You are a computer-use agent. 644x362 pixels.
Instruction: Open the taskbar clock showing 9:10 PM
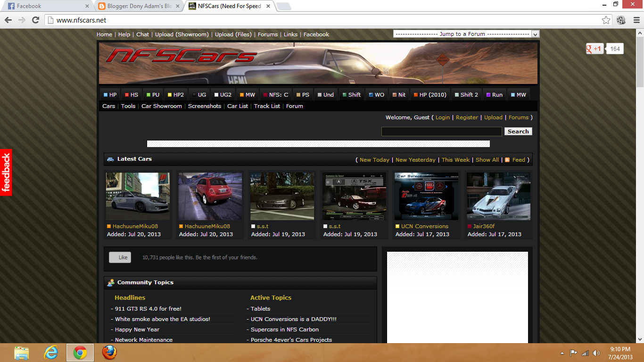pos(620,353)
